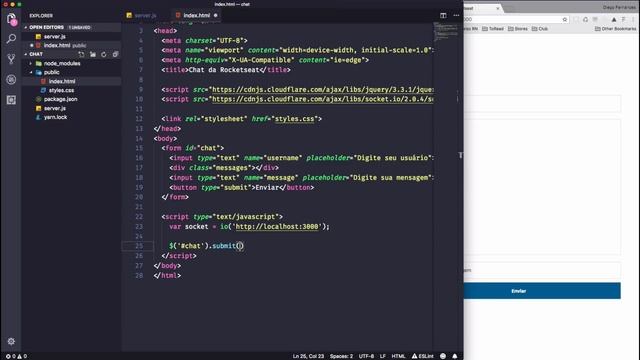Open the browser's three-dot menu

point(633,19)
